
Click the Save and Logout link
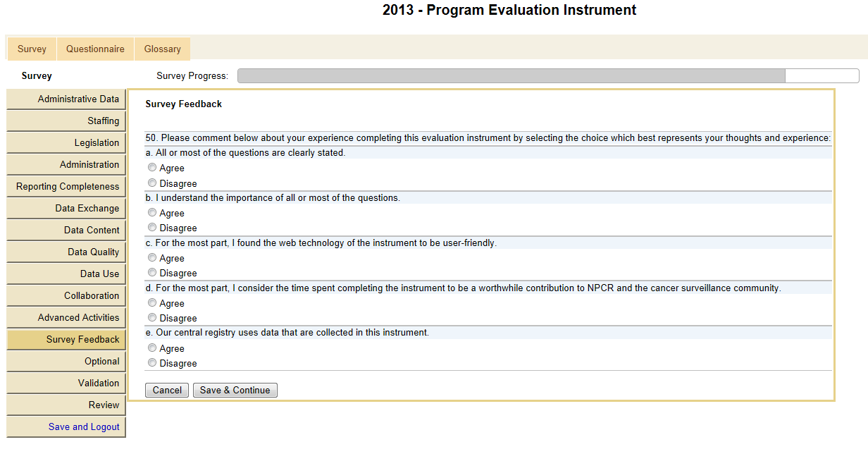(84, 427)
